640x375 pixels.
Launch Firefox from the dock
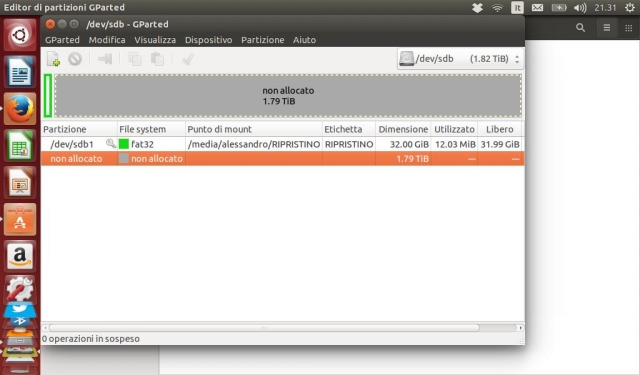pos(20,109)
